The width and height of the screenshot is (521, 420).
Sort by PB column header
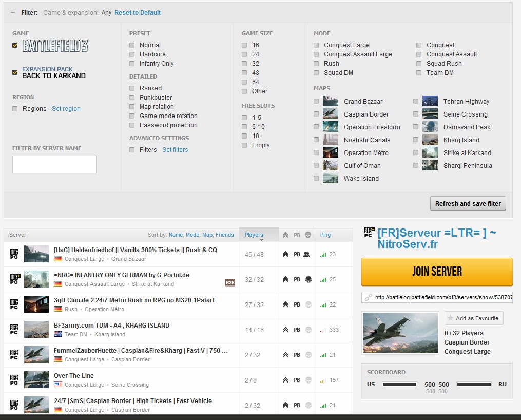[297, 235]
